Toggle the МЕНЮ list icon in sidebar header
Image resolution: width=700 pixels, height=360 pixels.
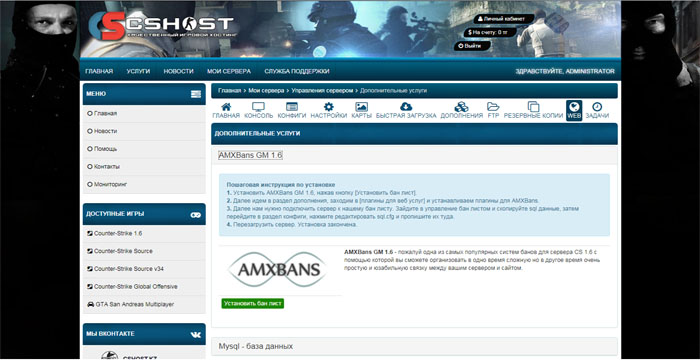pos(196,94)
